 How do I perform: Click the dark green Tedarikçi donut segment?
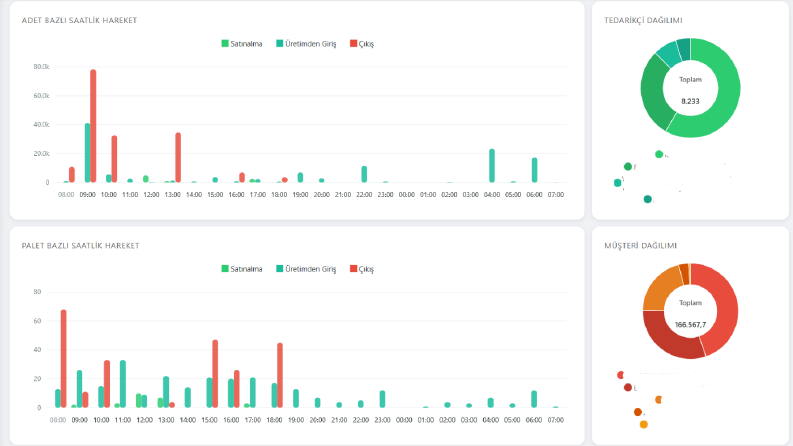click(652, 96)
